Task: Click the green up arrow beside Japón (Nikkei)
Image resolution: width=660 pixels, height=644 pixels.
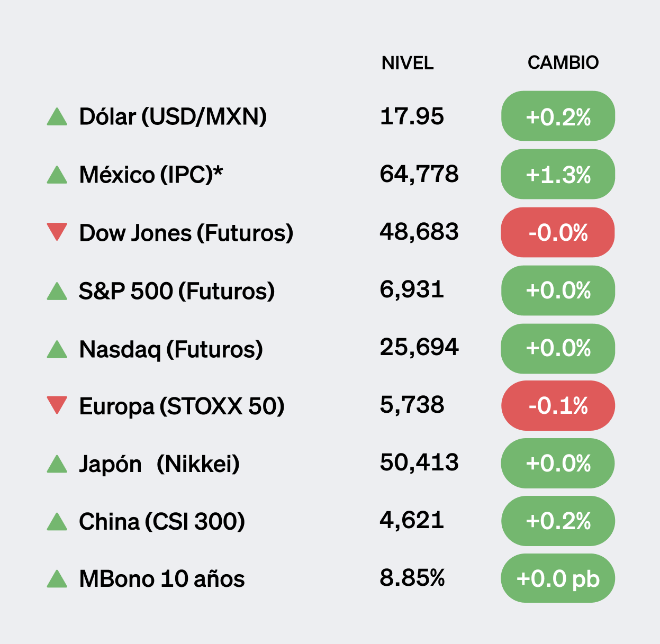Action: pyautogui.click(x=57, y=464)
